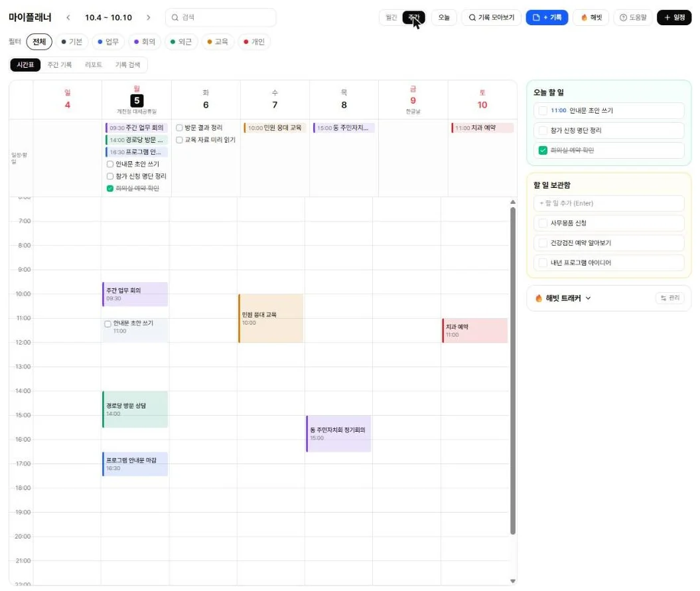Go to the previous week with the left chevron
This screenshot has height=591, width=700.
(68, 17)
